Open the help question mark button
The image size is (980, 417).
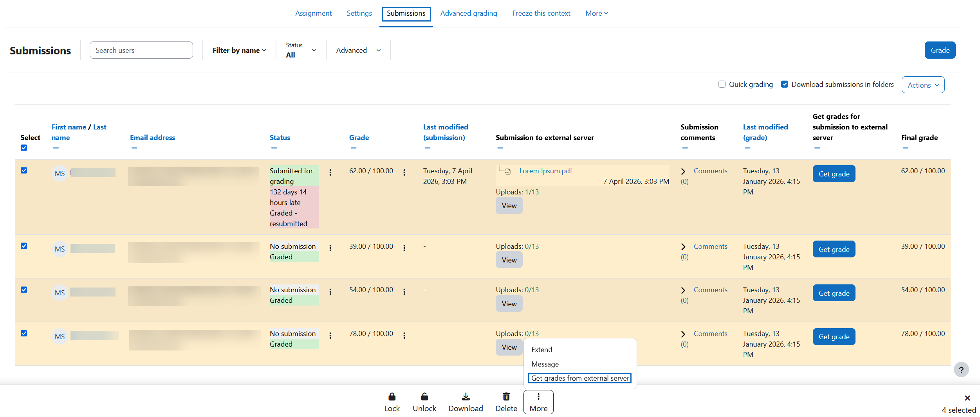(961, 370)
